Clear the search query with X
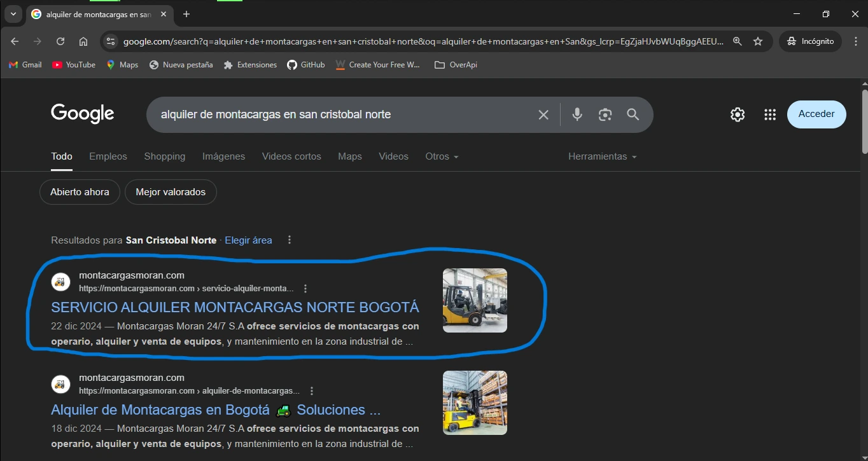Viewport: 868px width, 461px height. click(543, 114)
